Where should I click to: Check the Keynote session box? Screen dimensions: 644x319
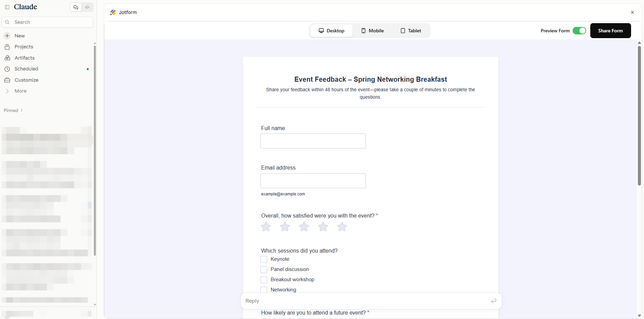pyautogui.click(x=264, y=259)
